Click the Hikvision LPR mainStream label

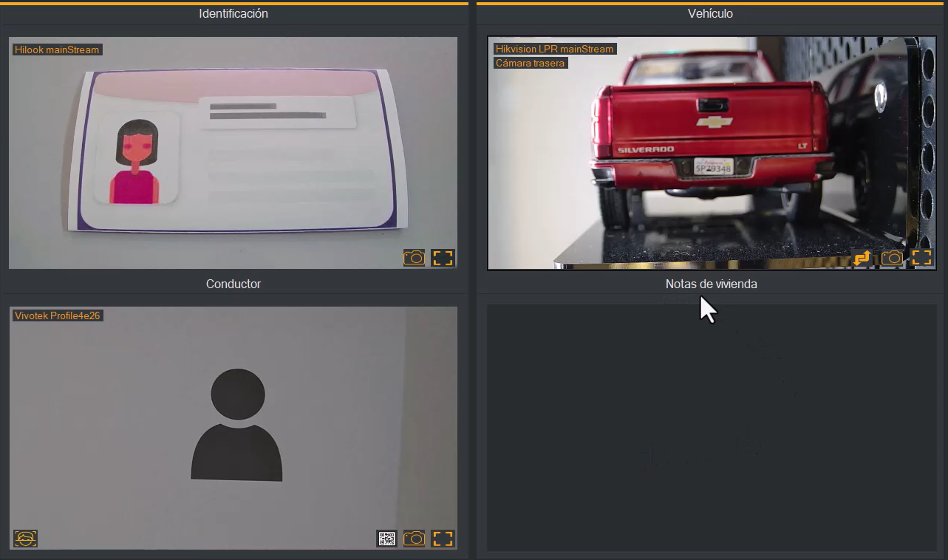554,49
